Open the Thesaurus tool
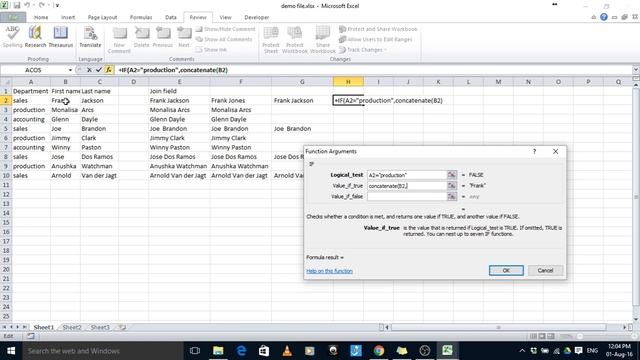This screenshot has width=640, height=360. click(x=60, y=36)
